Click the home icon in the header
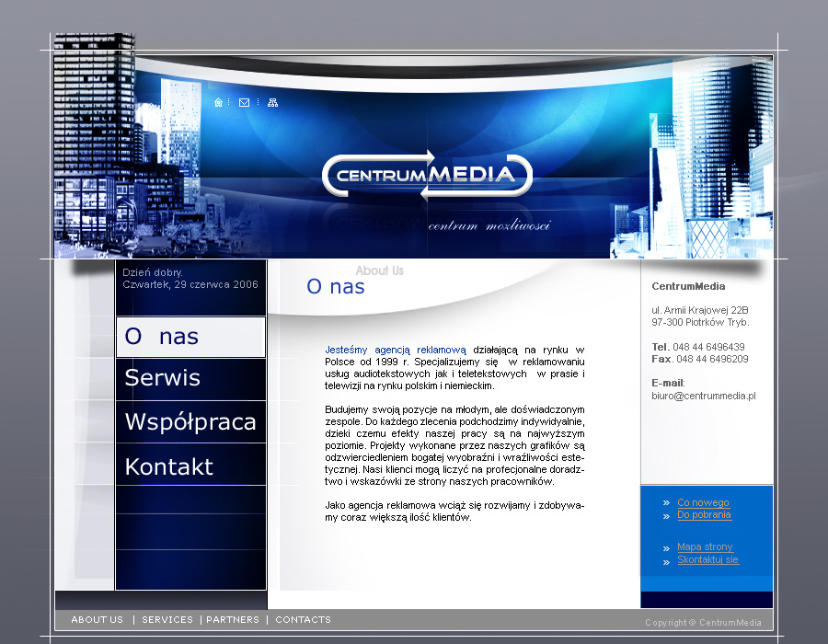The image size is (828, 644). point(218,102)
